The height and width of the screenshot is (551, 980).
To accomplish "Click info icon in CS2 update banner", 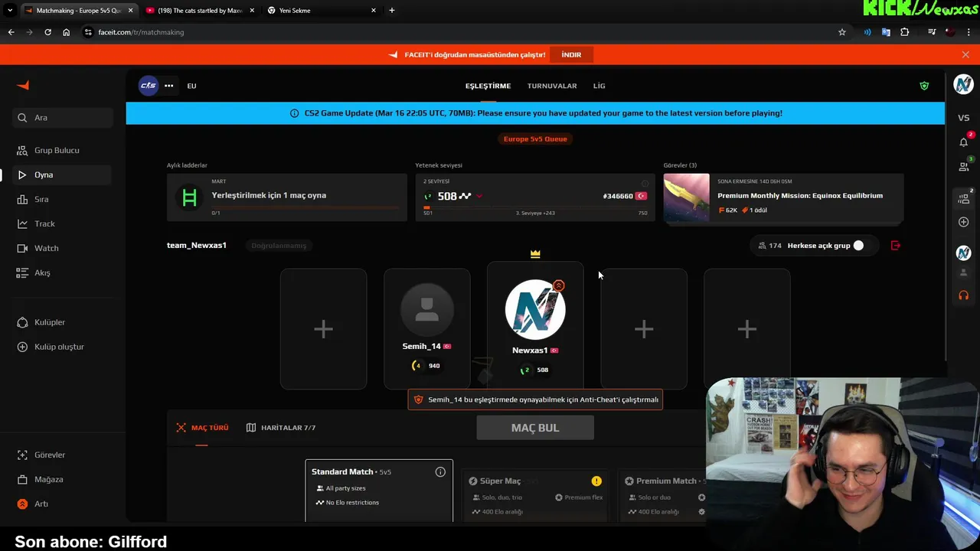I will coord(294,113).
